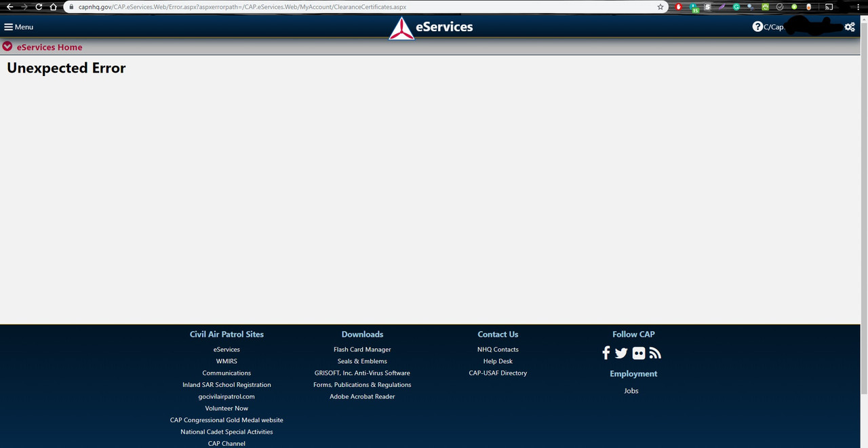Open NHQ Contacts link
This screenshot has width=868, height=448.
[498, 350]
